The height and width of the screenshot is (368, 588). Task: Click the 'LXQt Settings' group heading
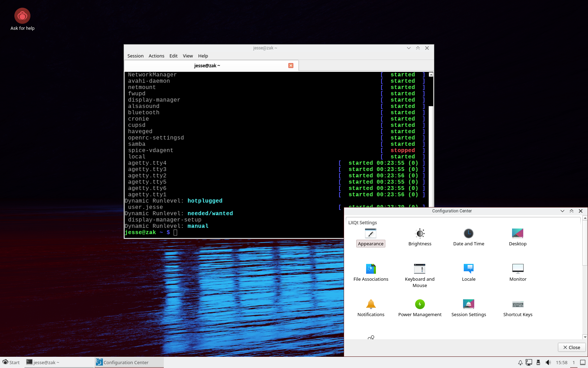[x=363, y=223]
